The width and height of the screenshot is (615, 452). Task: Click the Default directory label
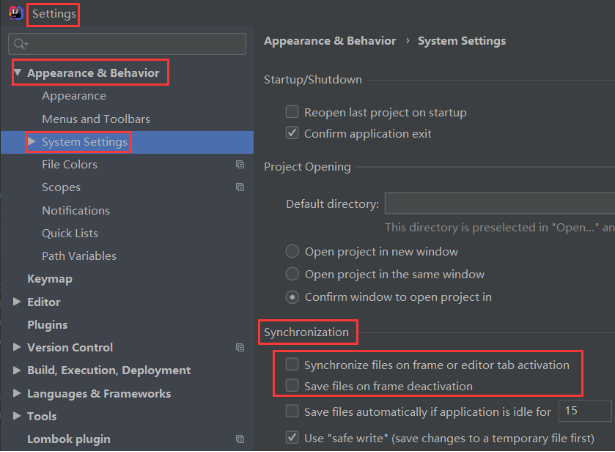[332, 204]
